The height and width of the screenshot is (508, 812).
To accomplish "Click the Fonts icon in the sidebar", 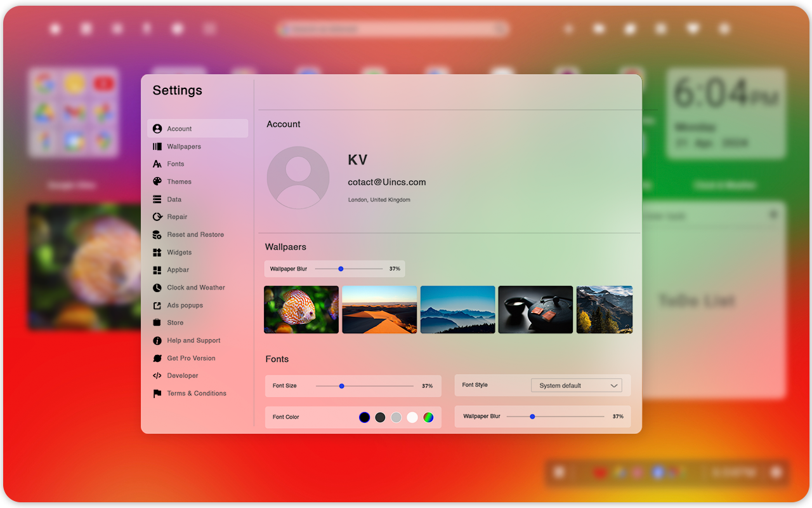I will coord(157,164).
